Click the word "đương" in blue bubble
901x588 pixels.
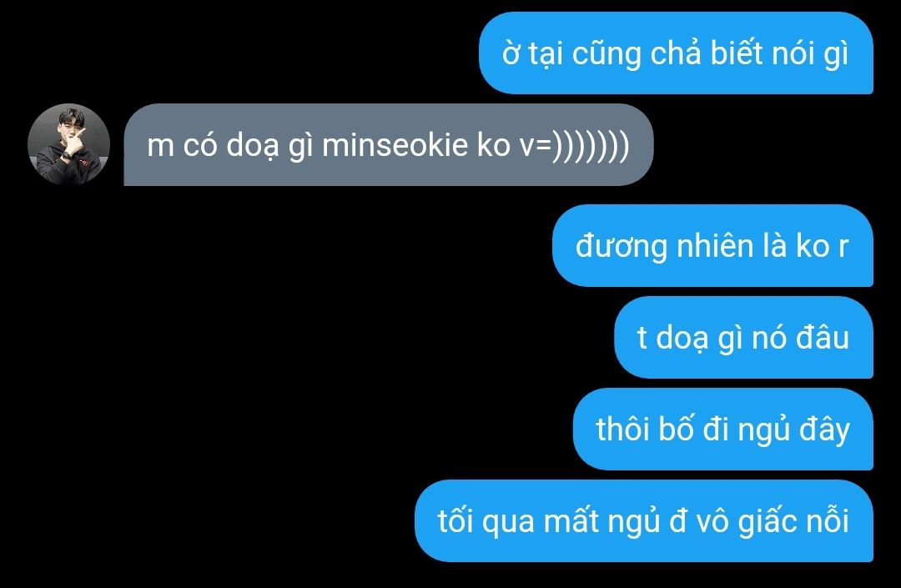[622, 247]
